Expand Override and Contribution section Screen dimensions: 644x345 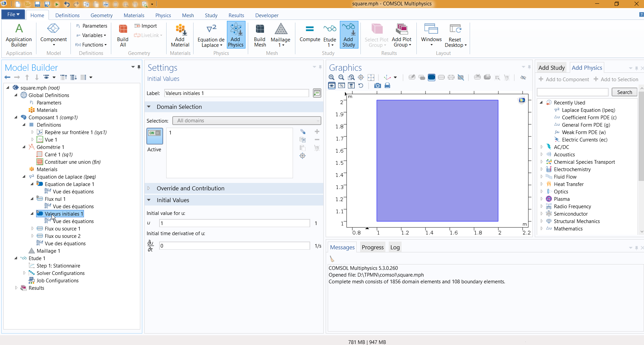click(x=149, y=188)
